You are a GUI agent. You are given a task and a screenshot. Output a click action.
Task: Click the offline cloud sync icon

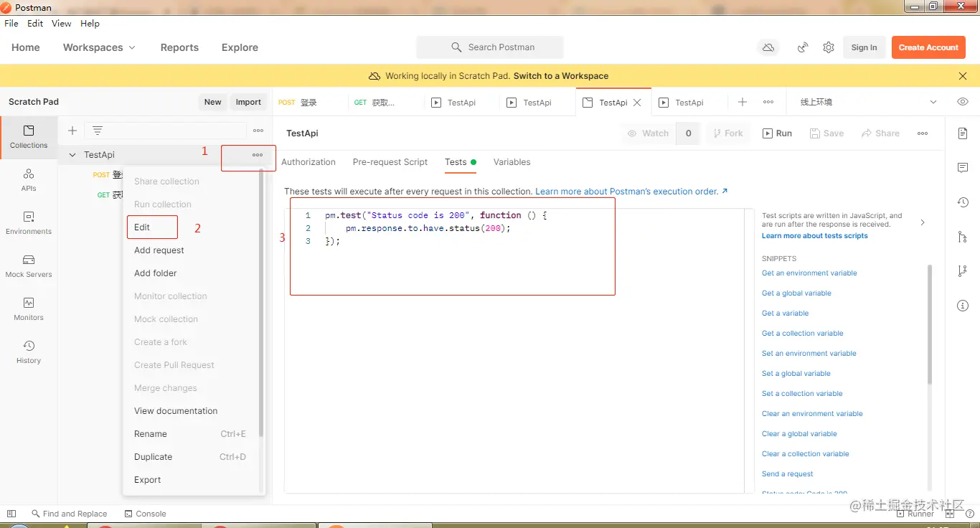[768, 47]
